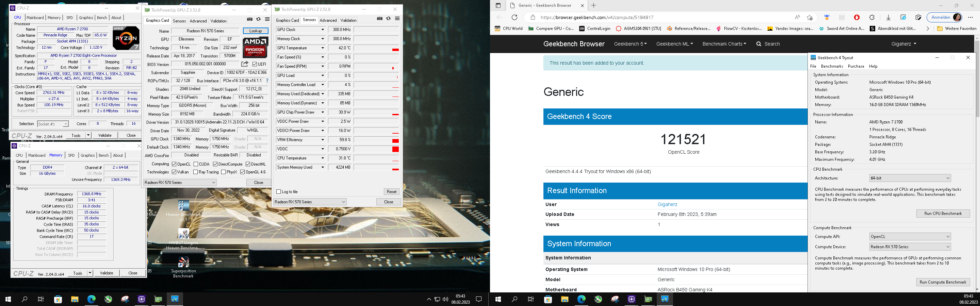Toggle the Vulkan checkbox
This screenshot has height=306, width=980.
[174, 172]
